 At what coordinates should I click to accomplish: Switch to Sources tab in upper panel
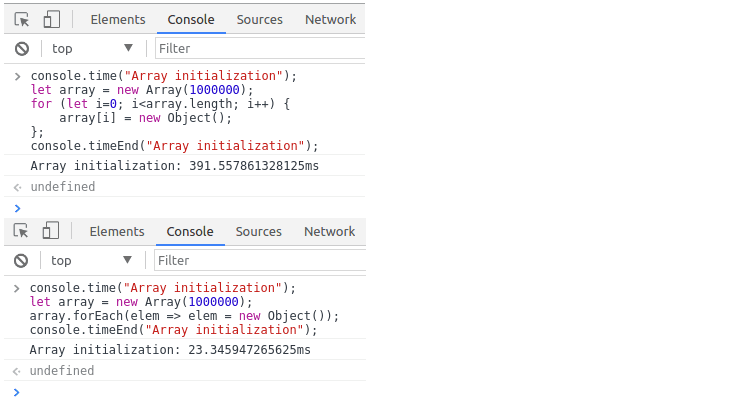[259, 19]
